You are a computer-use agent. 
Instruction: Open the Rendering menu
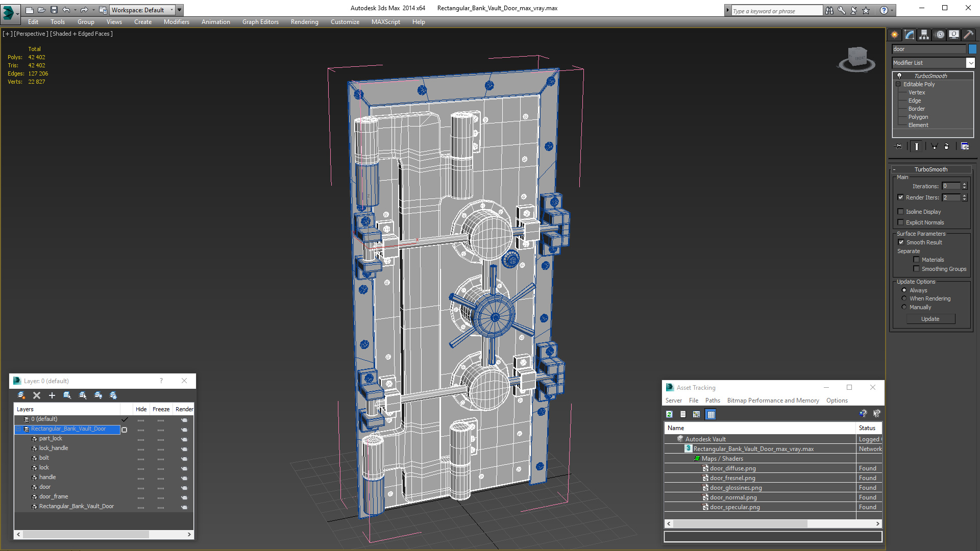pos(304,22)
